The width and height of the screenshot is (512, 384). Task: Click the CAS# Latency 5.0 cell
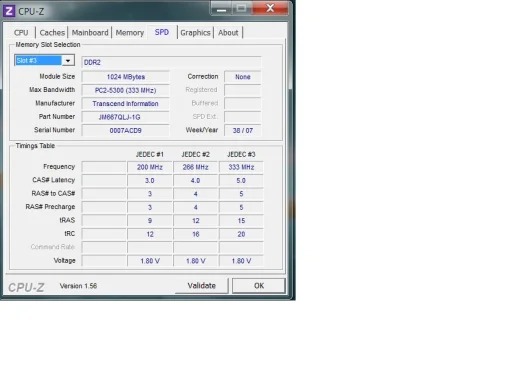pos(241,180)
